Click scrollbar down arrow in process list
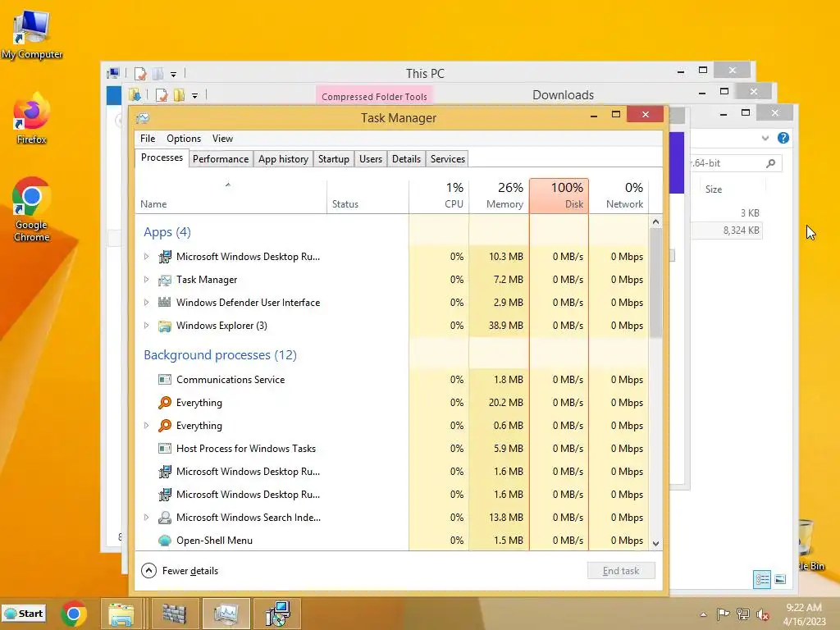The image size is (840, 630). coord(655,544)
